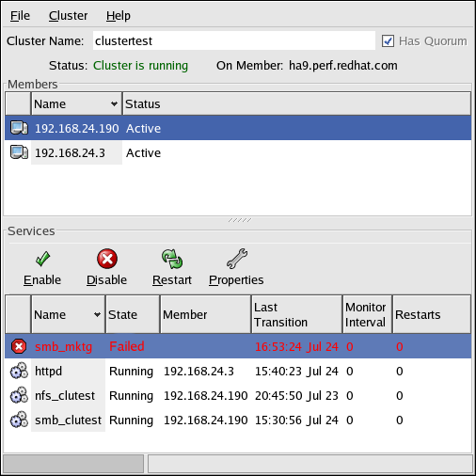Click the httpd service gears icon
This screenshot has width=476, height=476.
click(x=19, y=371)
